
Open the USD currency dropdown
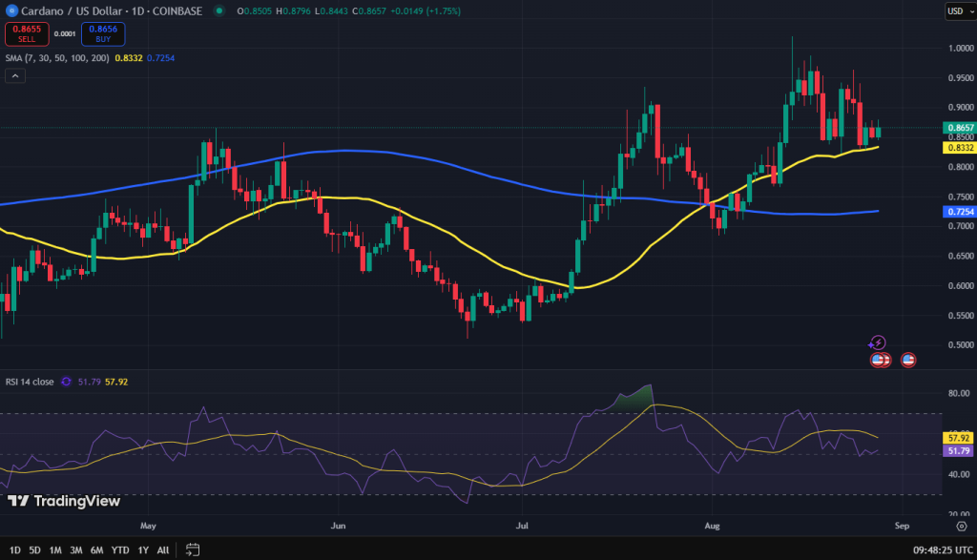958,10
